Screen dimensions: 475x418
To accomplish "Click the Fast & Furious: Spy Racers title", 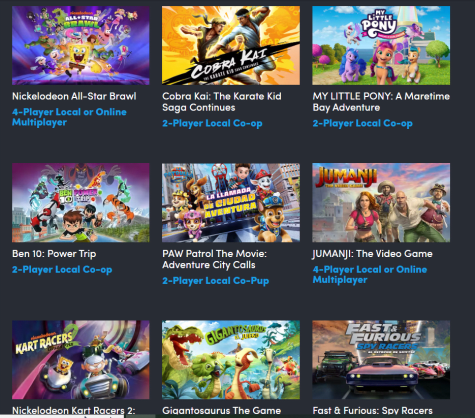I will coord(372,411).
